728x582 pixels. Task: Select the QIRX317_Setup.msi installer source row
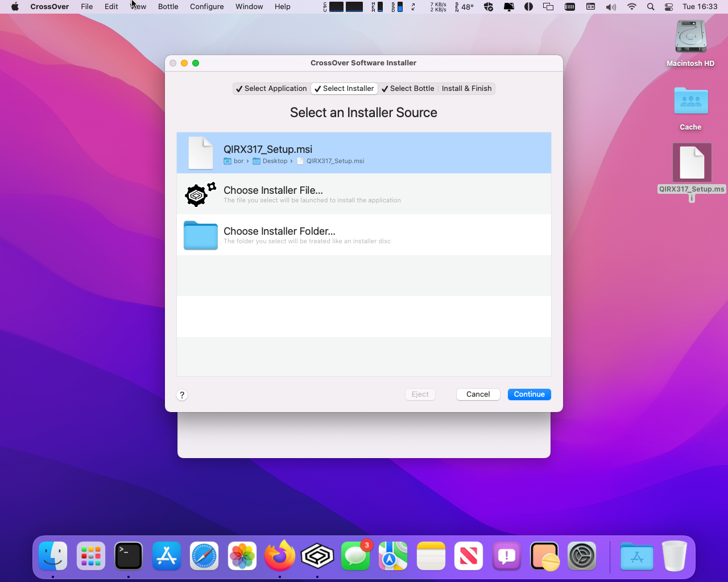[x=364, y=153]
